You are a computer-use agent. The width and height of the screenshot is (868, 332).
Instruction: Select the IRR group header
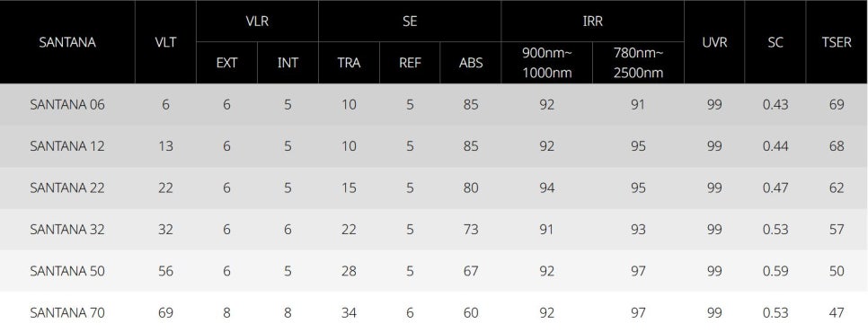(x=592, y=21)
